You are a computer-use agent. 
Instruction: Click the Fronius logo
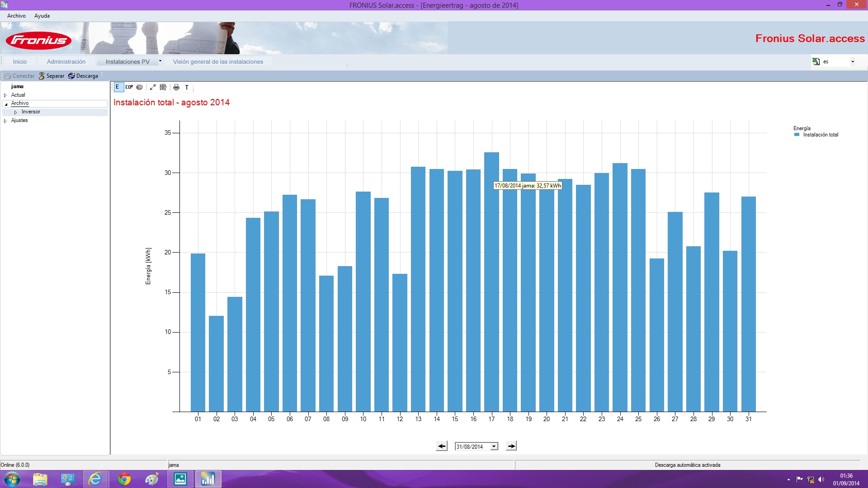tap(38, 40)
